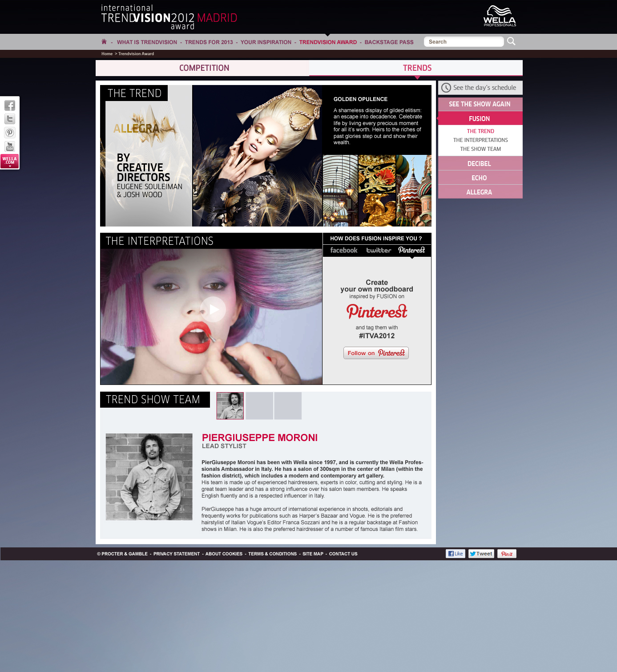Click Site Map footer link
This screenshot has width=617, height=672.
pos(313,554)
